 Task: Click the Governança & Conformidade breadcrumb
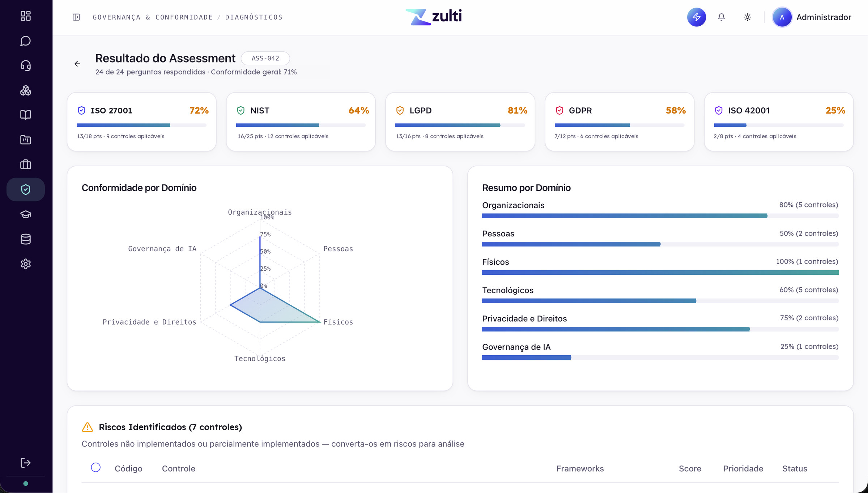click(153, 17)
